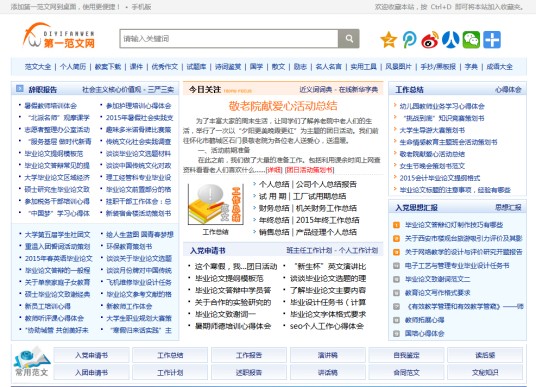536x387 pixels.
Task: Open 在线新华字典 link
Action: [x=358, y=90]
